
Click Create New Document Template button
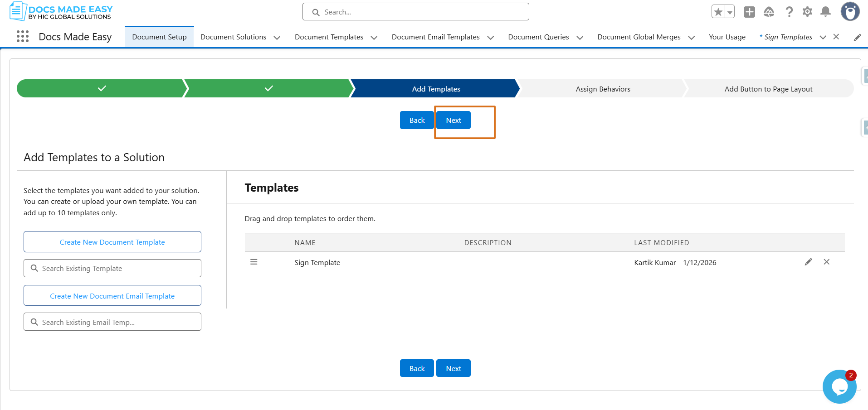pyautogui.click(x=112, y=242)
